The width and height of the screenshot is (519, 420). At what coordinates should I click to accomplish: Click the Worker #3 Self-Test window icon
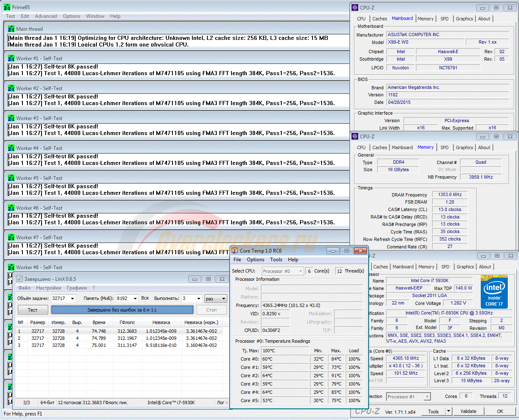click(11, 118)
